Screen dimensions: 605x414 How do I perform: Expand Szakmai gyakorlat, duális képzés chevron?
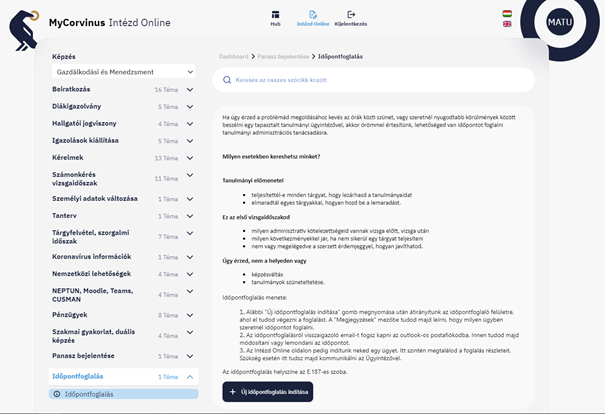click(190, 332)
